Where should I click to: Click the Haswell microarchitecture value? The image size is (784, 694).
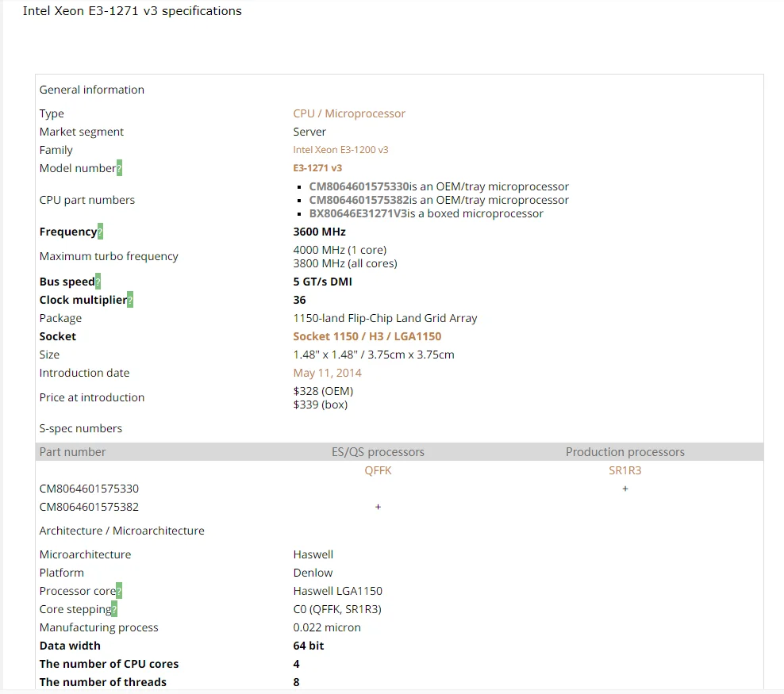(313, 554)
